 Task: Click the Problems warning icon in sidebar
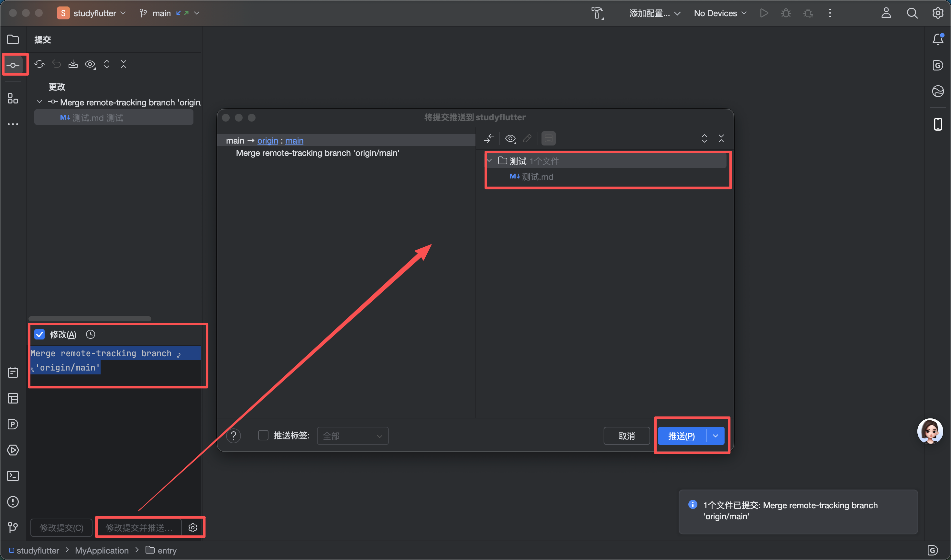(13, 501)
